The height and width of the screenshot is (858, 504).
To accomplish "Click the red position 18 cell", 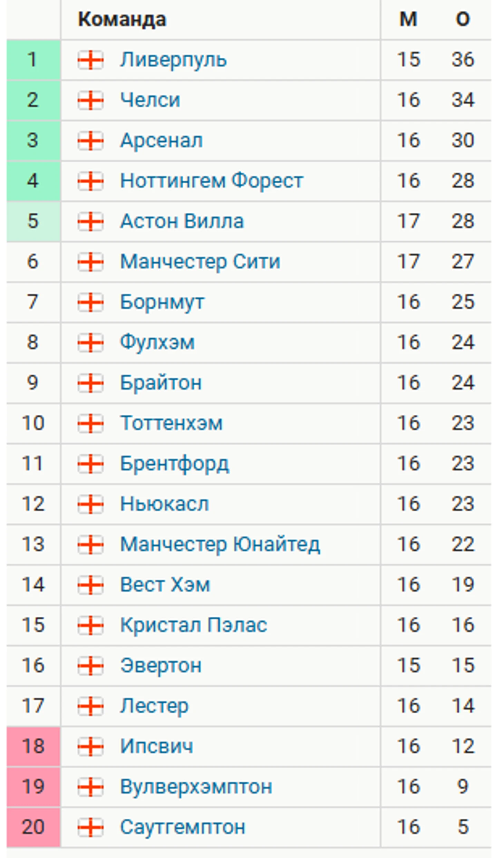I will [33, 746].
